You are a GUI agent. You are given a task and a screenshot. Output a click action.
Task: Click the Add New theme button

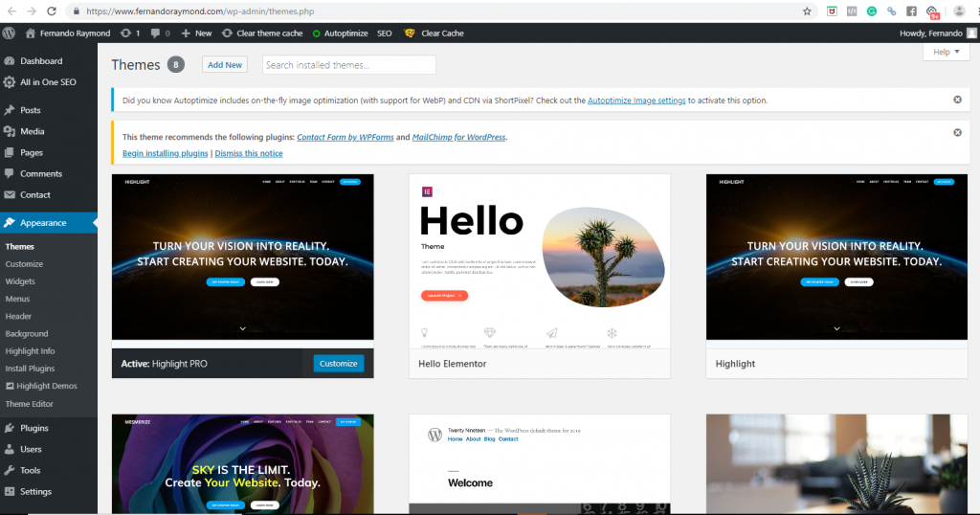tap(225, 64)
